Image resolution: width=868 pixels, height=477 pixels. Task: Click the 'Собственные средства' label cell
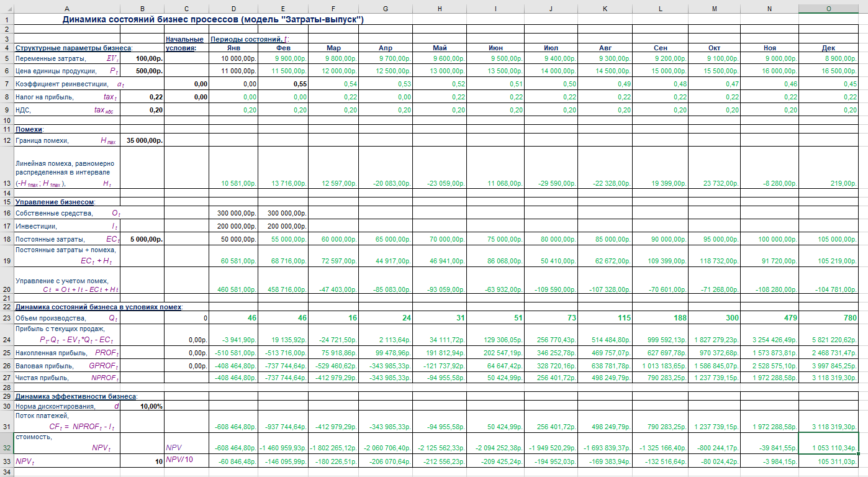point(66,213)
